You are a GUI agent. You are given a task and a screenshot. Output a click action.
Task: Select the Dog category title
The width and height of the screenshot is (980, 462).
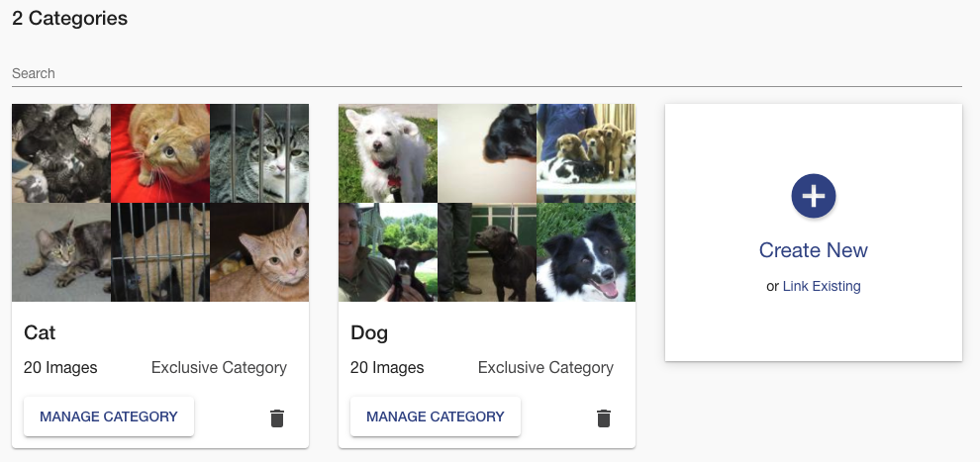click(x=369, y=332)
